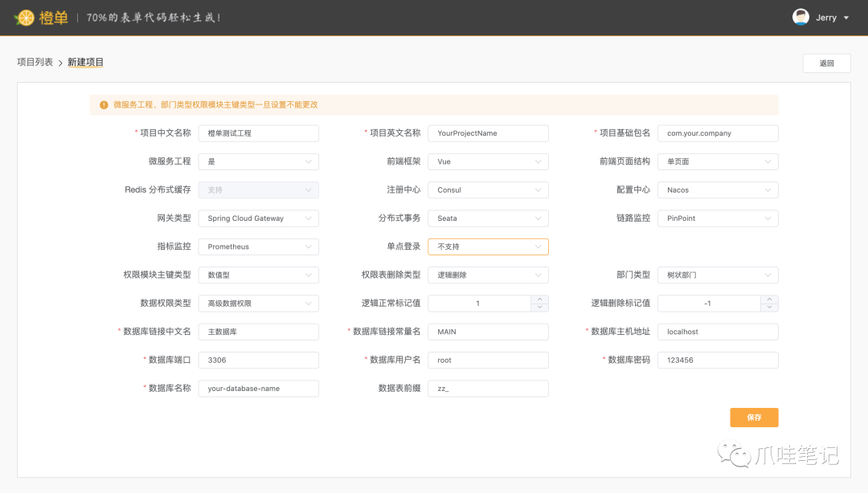
Task: Open the 注册中心 Consul dropdown
Action: point(488,190)
